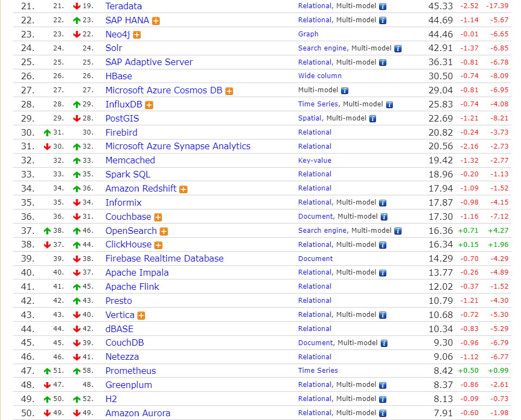Screen dimensions: 521x420
Task: Click the info icon in Amazon Aurora row
Action: 383,413
